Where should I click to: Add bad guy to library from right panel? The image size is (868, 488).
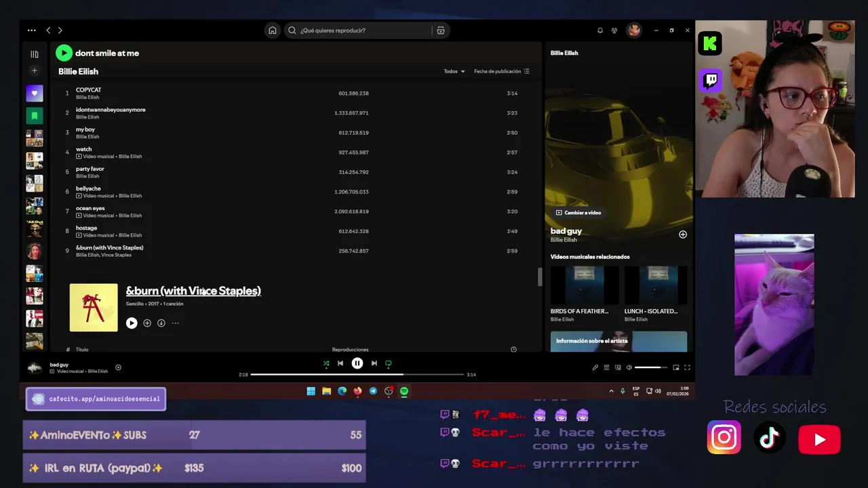click(x=683, y=235)
